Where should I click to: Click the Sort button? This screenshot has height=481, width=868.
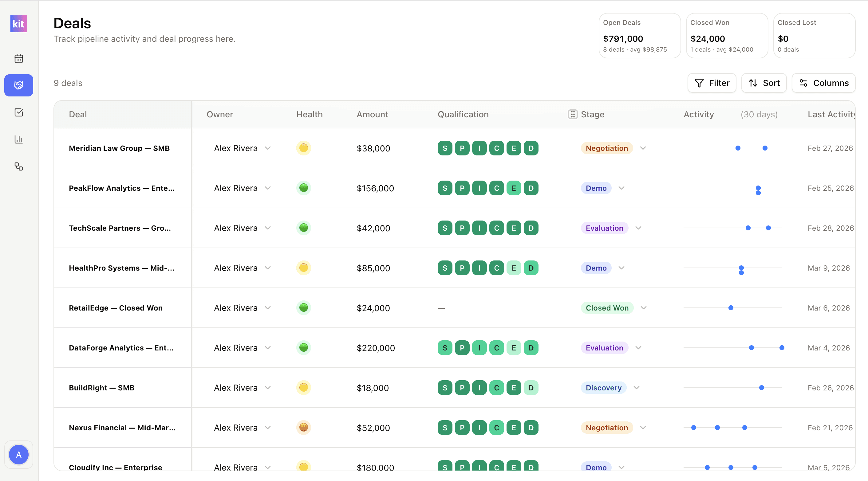[763, 83]
